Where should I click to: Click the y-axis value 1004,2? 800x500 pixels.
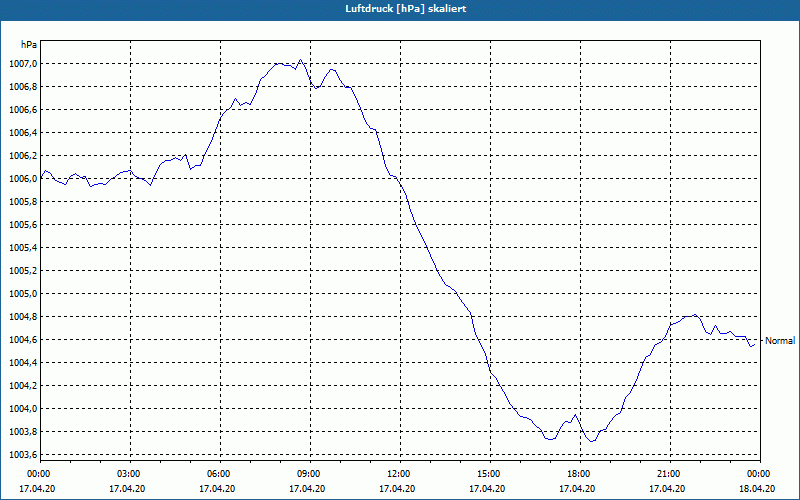pos(23,386)
